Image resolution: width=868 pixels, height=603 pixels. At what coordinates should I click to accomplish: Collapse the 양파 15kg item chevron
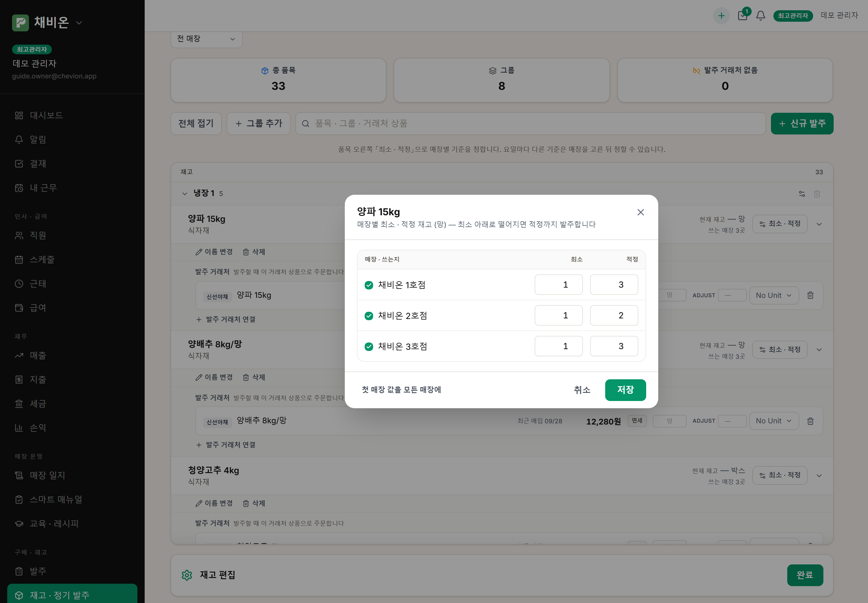819,224
